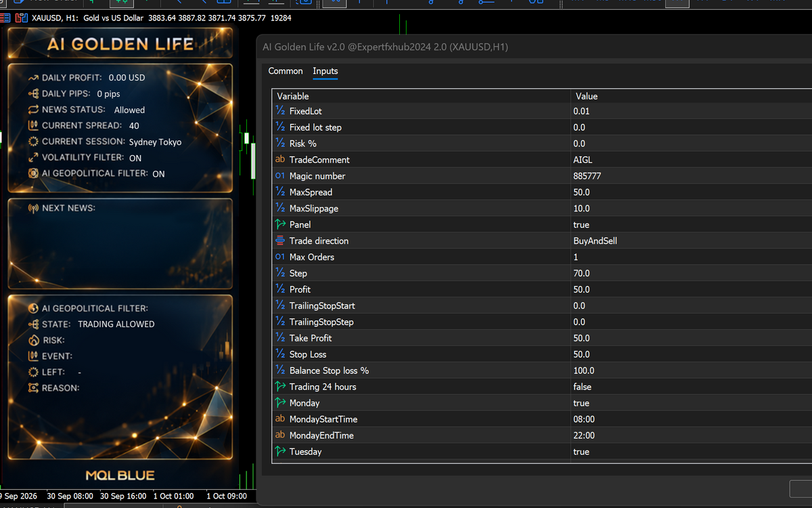Select the 'Take Profit' variable name
Screen dimensions: 812x508
click(x=311, y=339)
